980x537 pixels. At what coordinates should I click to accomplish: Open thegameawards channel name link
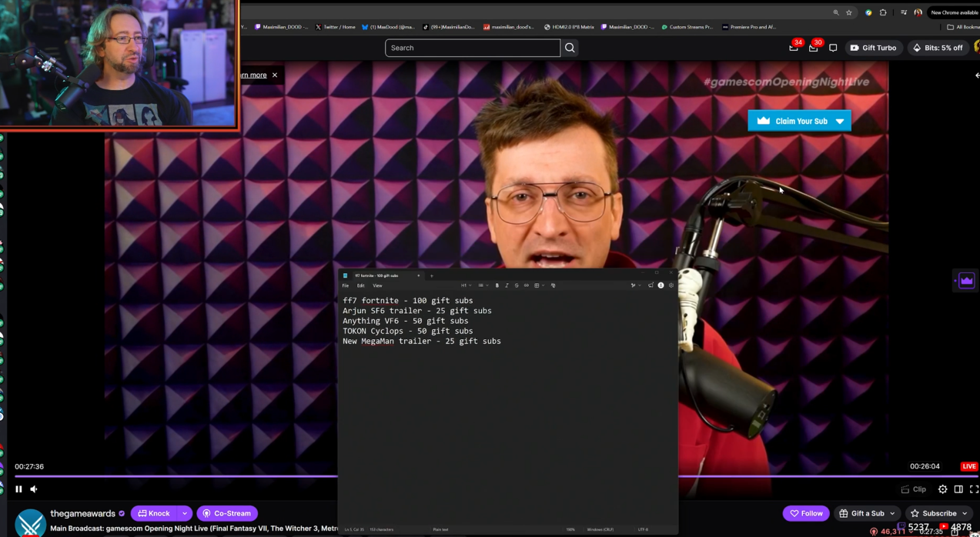(82, 513)
